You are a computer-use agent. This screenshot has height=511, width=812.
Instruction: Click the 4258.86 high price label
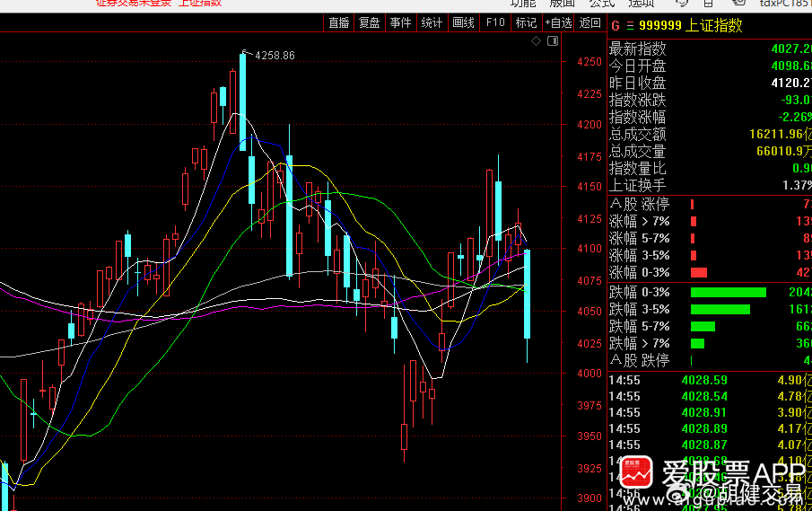click(275, 56)
